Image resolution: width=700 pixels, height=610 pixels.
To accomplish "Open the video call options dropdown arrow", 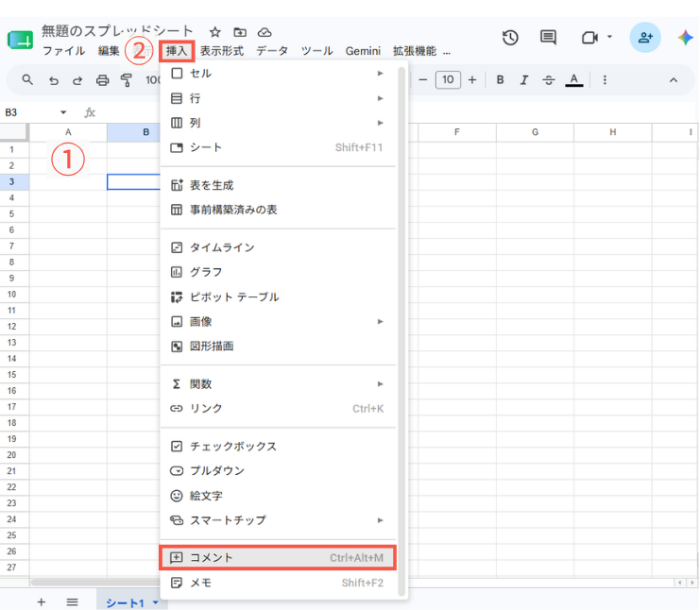I will tap(610, 37).
